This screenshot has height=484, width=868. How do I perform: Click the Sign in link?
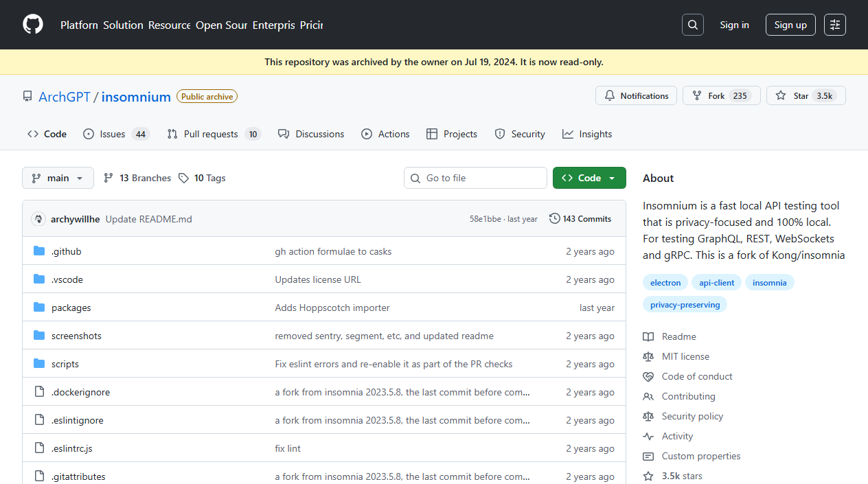point(734,25)
